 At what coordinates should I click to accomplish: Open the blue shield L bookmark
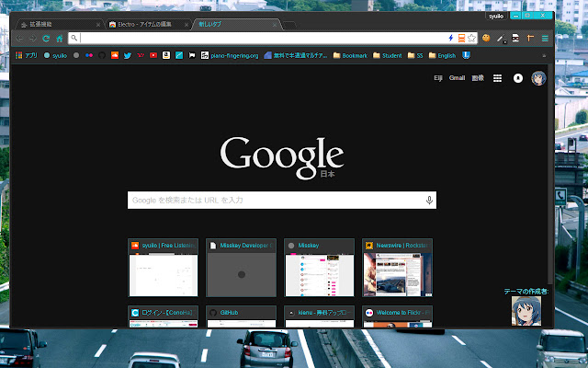(x=466, y=55)
